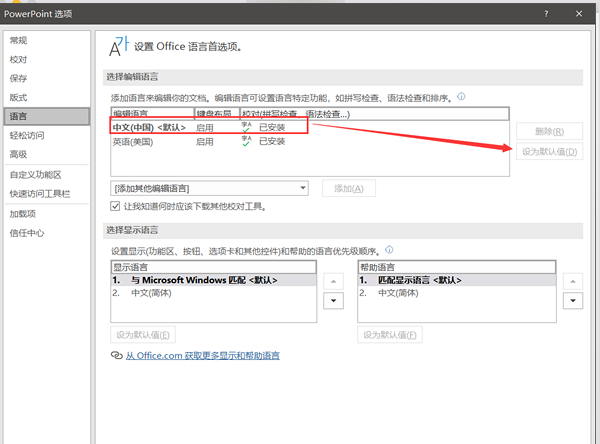Click the 添加(A) button

349,188
